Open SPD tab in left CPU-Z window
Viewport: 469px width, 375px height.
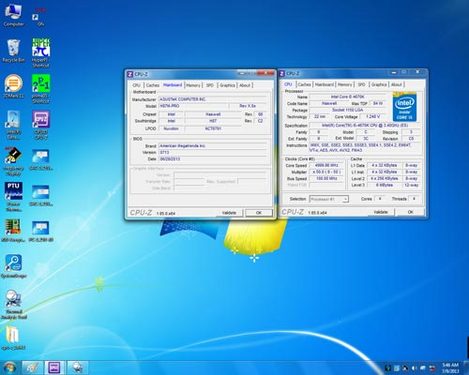click(210, 85)
